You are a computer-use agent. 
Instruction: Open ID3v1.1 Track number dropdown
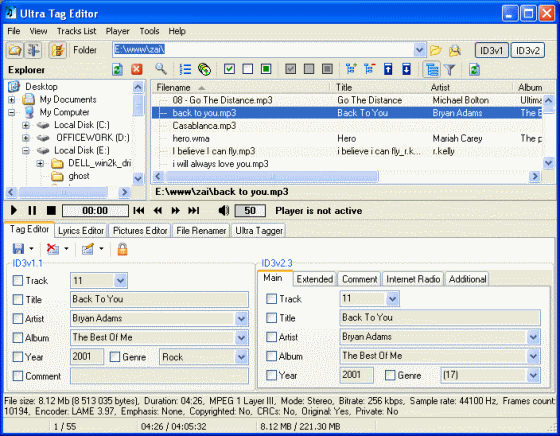pyautogui.click(x=121, y=280)
